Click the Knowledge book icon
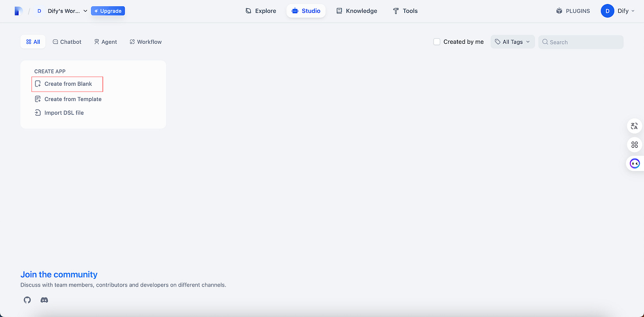Viewport: 644px width, 317px height. [339, 11]
